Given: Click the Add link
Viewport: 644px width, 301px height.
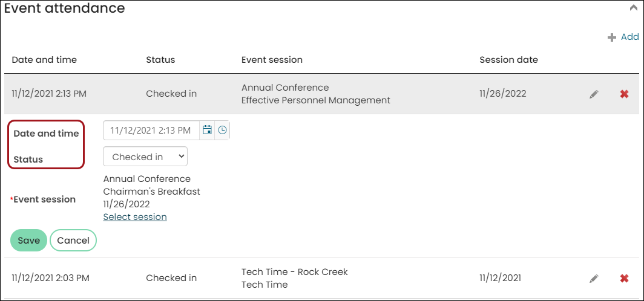Looking at the screenshot, I should pos(629,37).
